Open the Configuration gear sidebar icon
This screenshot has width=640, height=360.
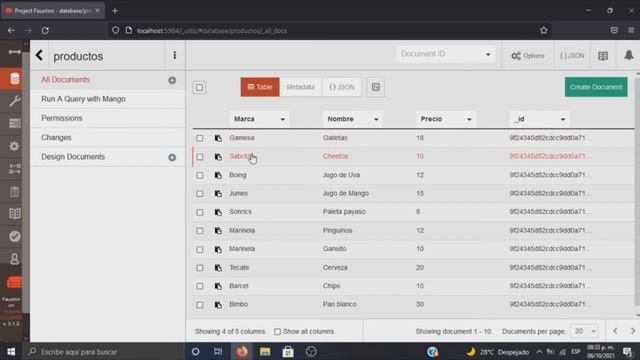15,146
